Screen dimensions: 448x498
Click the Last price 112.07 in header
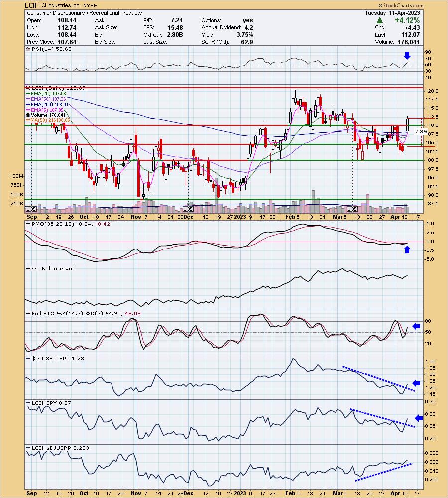411,35
